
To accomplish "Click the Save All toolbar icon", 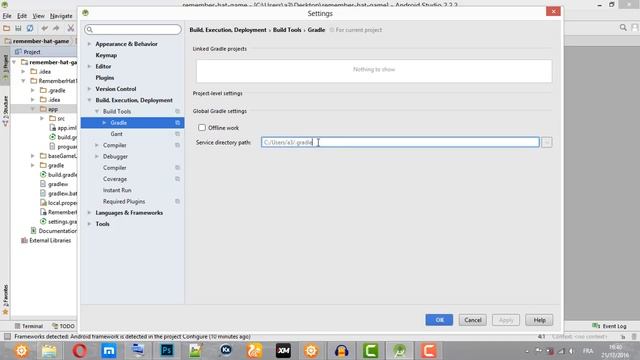I will [x=18, y=28].
